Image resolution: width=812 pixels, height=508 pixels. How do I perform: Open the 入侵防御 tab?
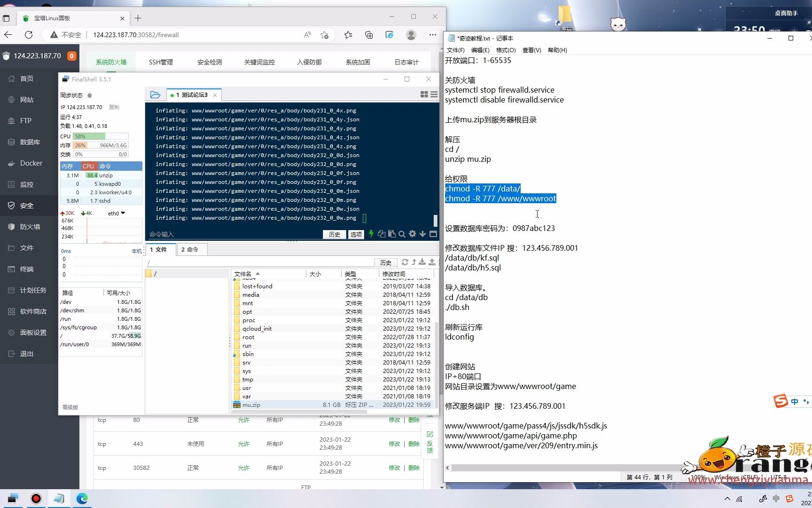point(309,62)
